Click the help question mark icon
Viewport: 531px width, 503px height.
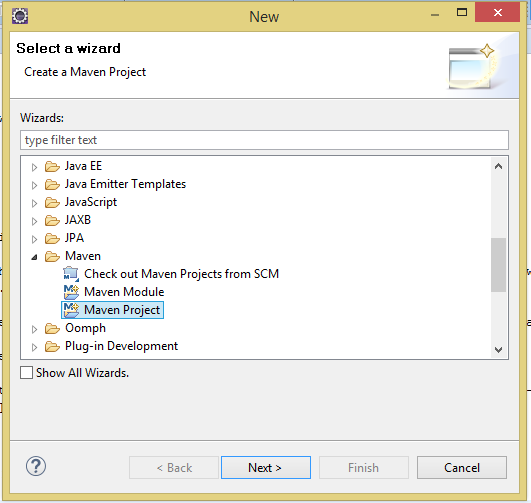pos(36,466)
